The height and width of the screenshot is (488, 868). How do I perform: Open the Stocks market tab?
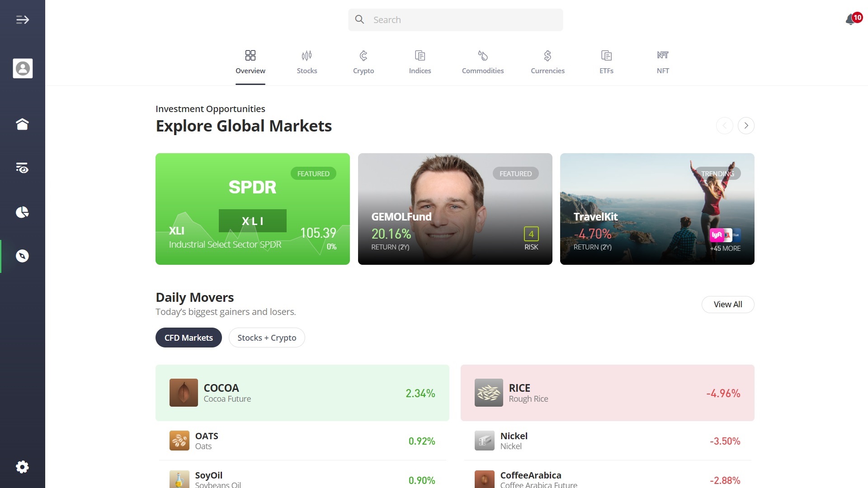click(x=306, y=62)
